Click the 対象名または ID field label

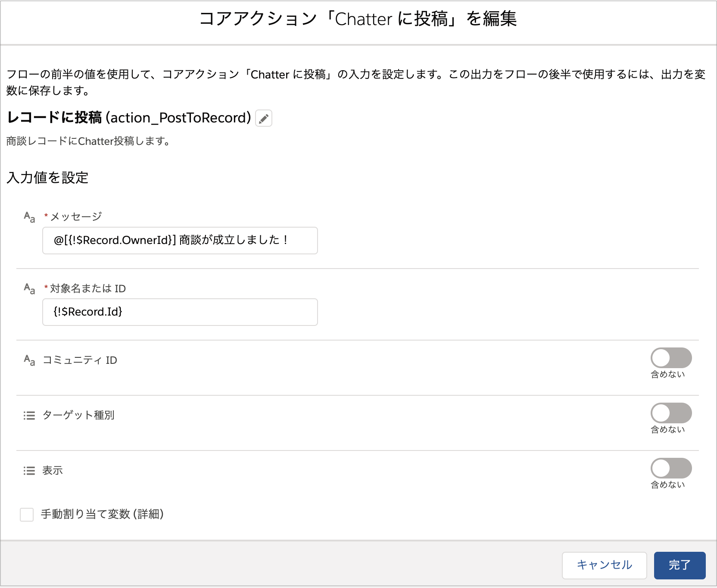[x=88, y=288]
